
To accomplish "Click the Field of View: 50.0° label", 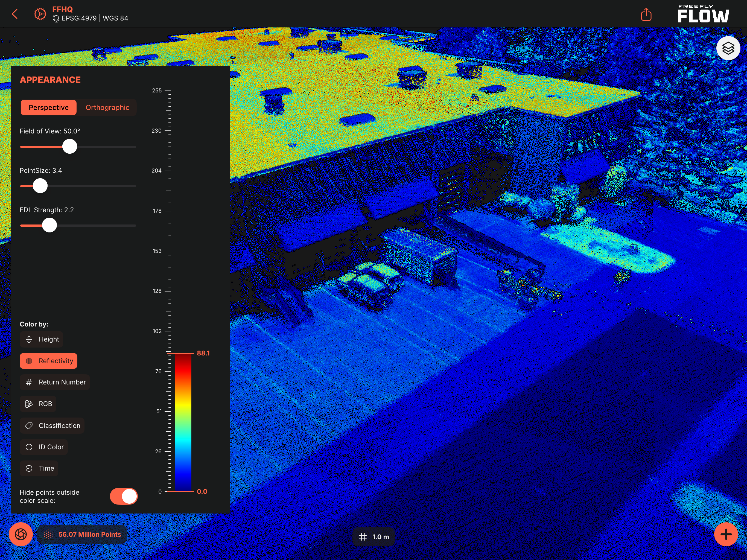I will click(x=50, y=131).
